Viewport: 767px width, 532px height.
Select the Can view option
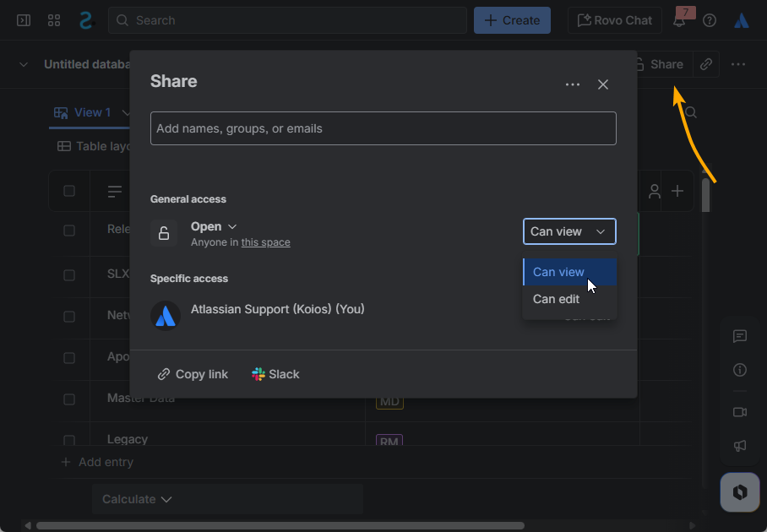570,272
